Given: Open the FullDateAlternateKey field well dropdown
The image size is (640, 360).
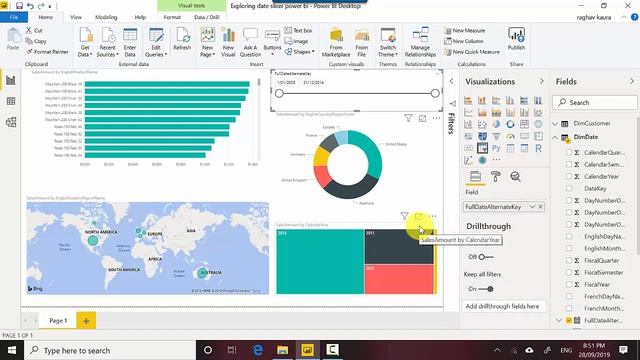Looking at the screenshot, I should (x=532, y=207).
